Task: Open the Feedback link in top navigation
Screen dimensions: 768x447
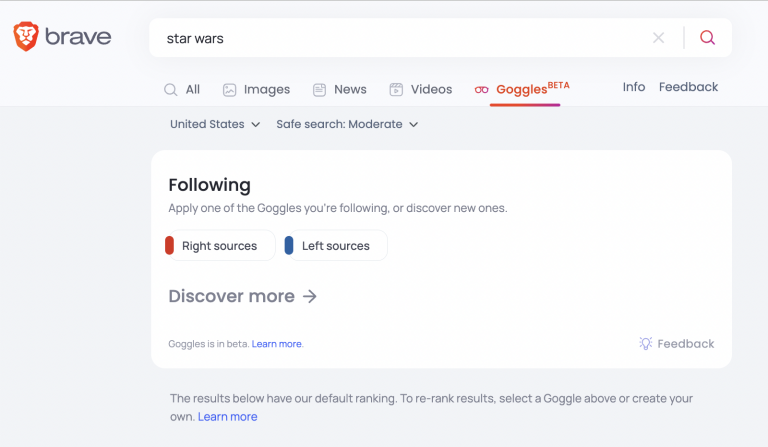Action: click(688, 87)
